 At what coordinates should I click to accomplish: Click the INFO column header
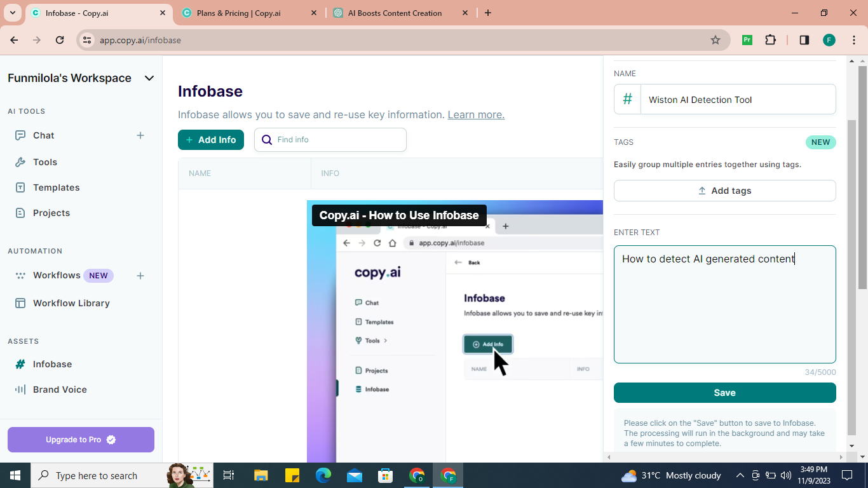[330, 173]
